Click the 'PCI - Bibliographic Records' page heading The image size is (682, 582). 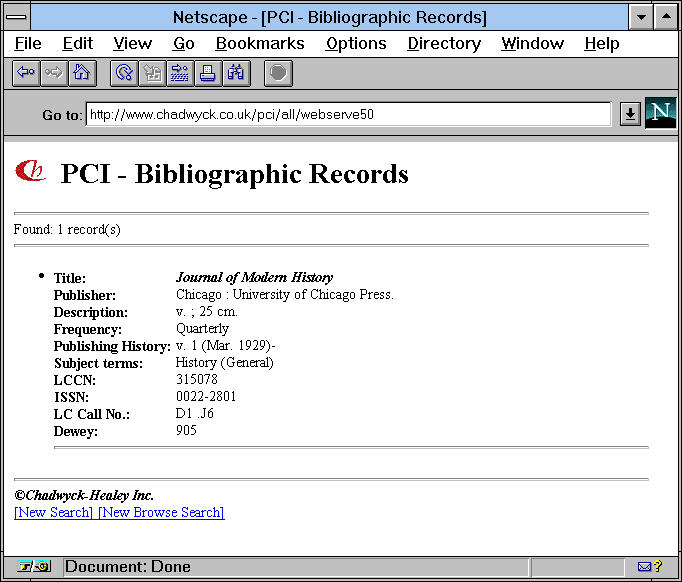tap(234, 174)
